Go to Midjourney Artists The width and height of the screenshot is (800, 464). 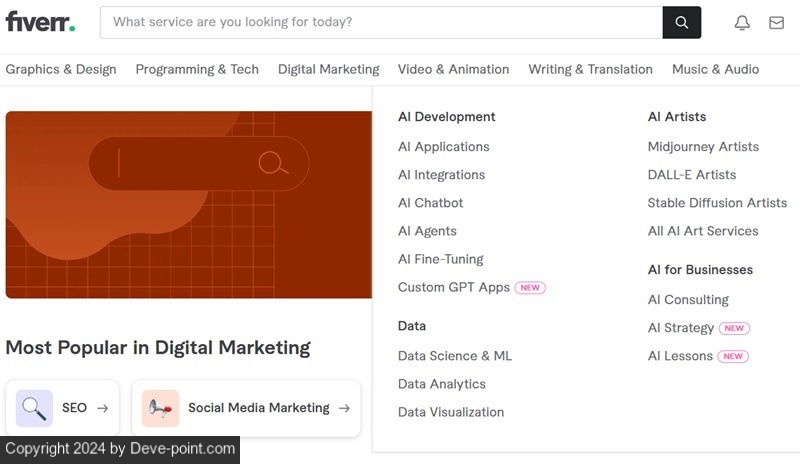click(x=703, y=147)
